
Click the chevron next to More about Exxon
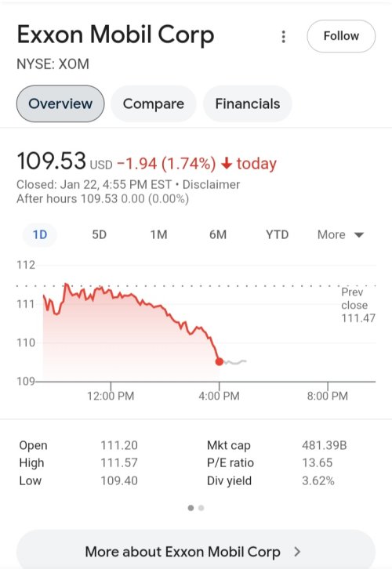point(297,552)
